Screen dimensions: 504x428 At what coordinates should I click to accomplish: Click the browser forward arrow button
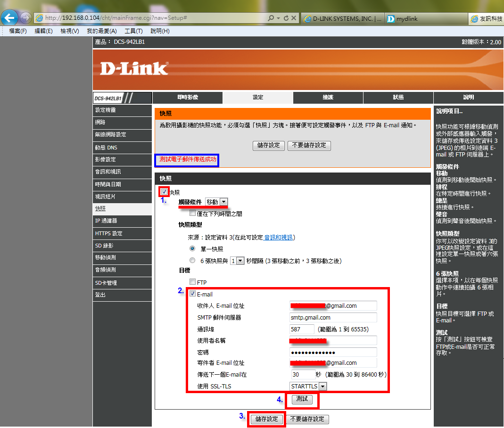click(x=25, y=18)
